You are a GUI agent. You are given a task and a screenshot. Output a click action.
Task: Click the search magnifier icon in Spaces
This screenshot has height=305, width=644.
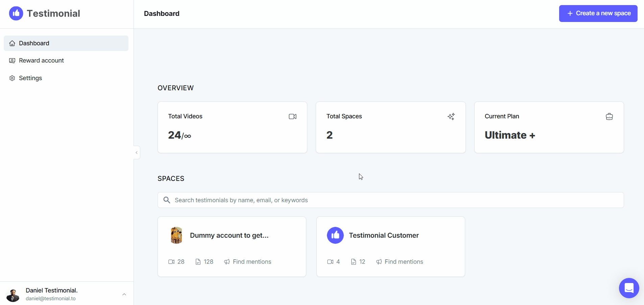coord(167,200)
